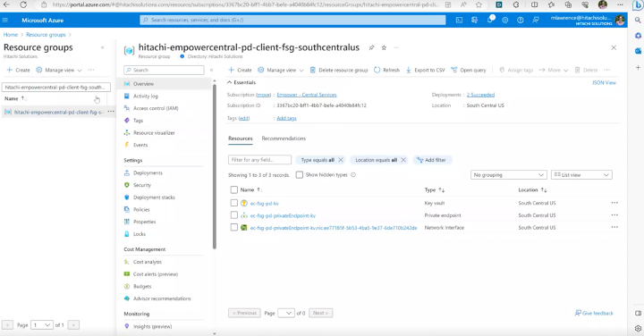Pin the resource group to dashboard
644x336 pixels.
click(371, 47)
